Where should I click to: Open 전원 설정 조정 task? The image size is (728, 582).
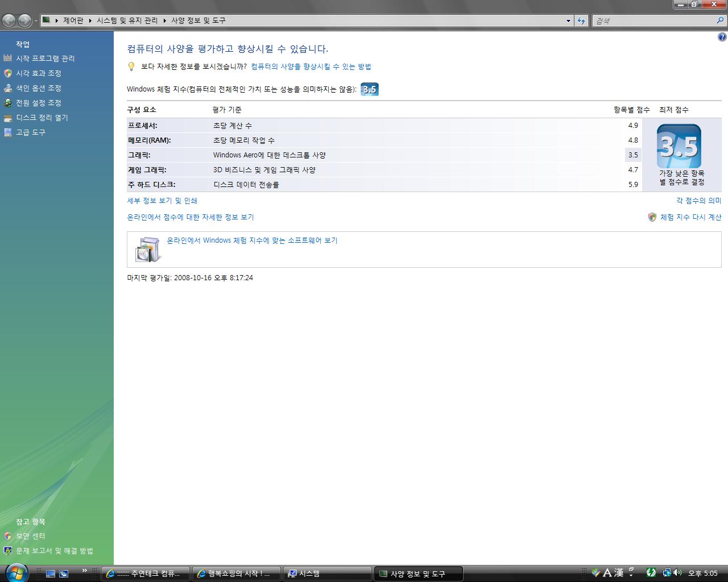click(x=39, y=103)
